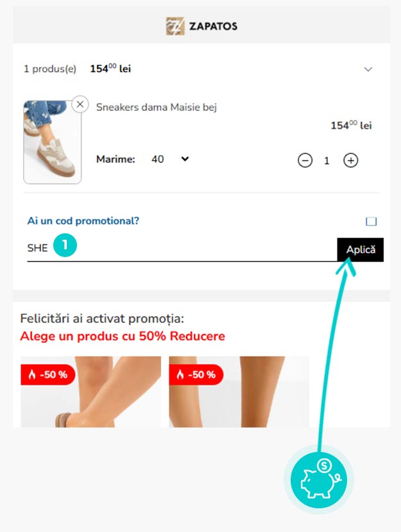Open the Marime size dropdown
The image size is (401, 532).
(x=185, y=159)
